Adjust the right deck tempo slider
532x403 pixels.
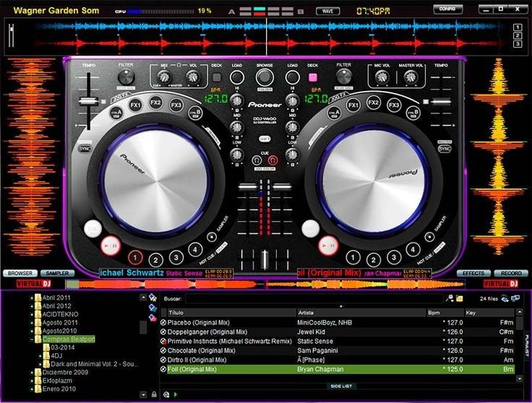point(441,101)
